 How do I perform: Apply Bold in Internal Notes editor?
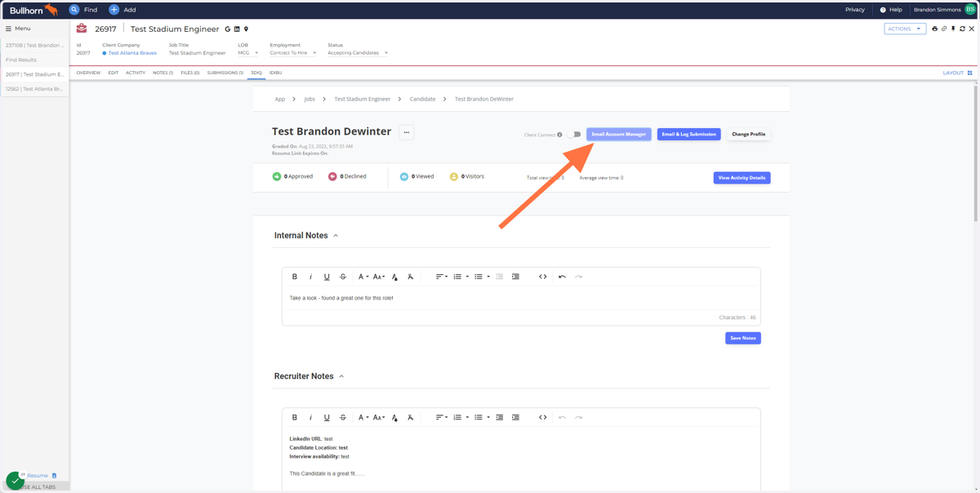pos(295,277)
